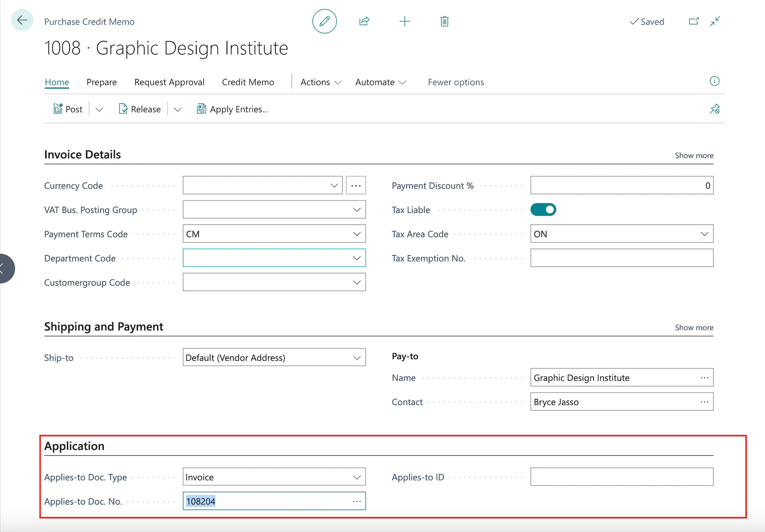The image size is (765, 532).
Task: Show more in Shipping and Payment section
Action: [694, 328]
